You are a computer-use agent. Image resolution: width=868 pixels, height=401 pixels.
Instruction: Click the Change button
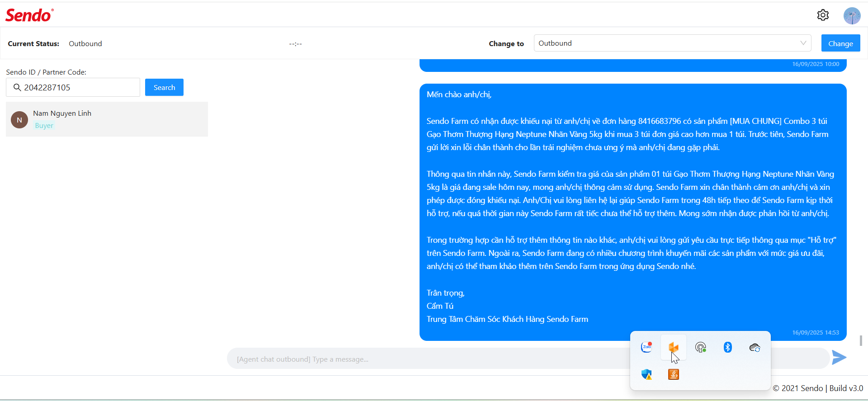(x=840, y=43)
